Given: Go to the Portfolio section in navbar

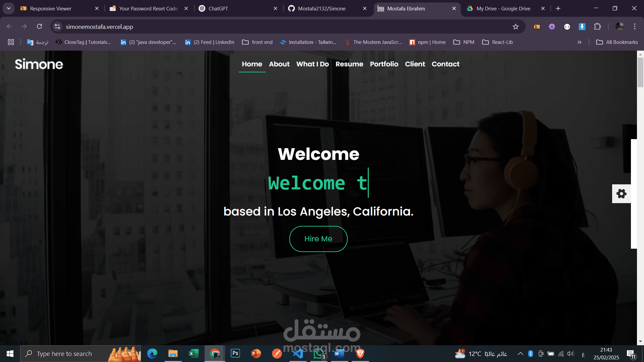Looking at the screenshot, I should point(384,64).
